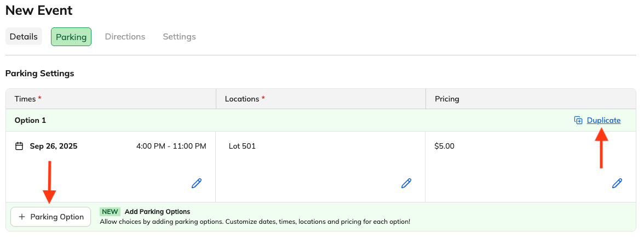Click the calendar icon beside Sep 26, 2025
Viewport: 644px width, 237px height.
point(19,146)
